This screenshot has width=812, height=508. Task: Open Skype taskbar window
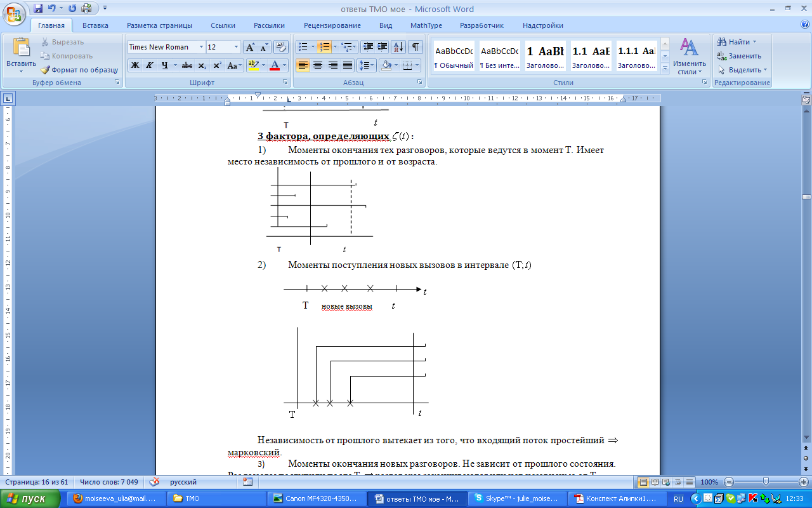(516, 498)
